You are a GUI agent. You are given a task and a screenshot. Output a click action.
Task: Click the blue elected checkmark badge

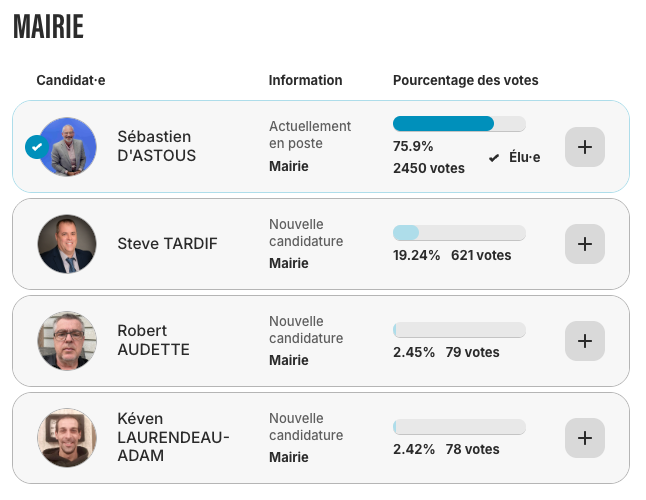[x=36, y=147]
